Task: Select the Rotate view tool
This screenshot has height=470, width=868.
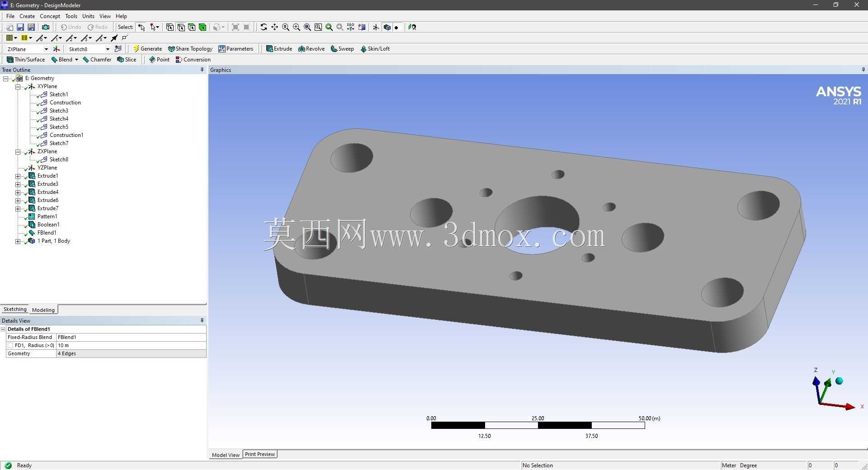Action: [x=264, y=27]
